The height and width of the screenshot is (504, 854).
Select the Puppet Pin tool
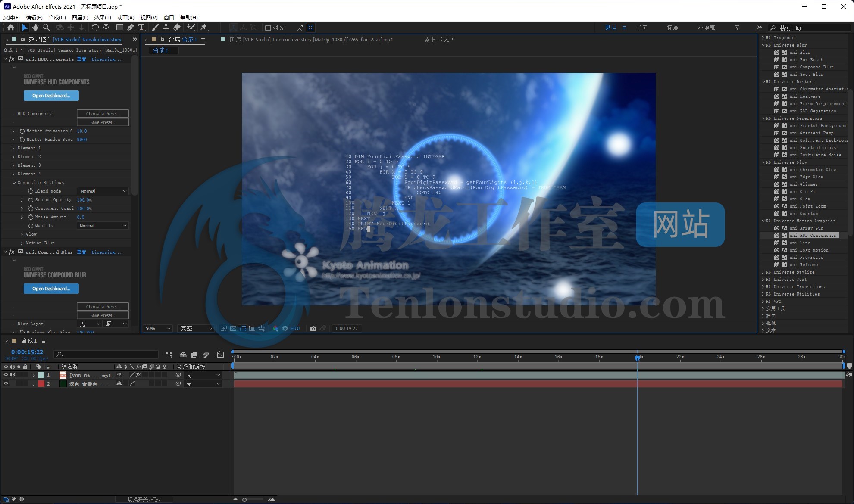(204, 28)
